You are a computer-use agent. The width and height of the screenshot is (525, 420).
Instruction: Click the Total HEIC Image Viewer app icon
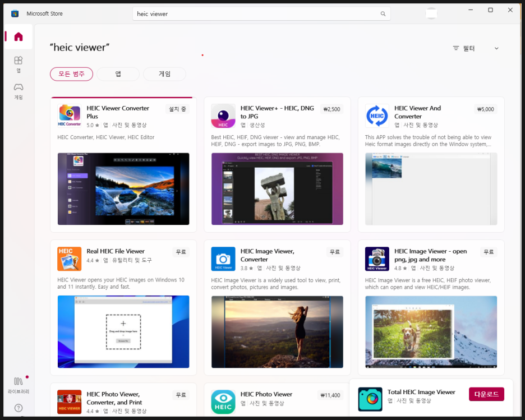(370, 399)
